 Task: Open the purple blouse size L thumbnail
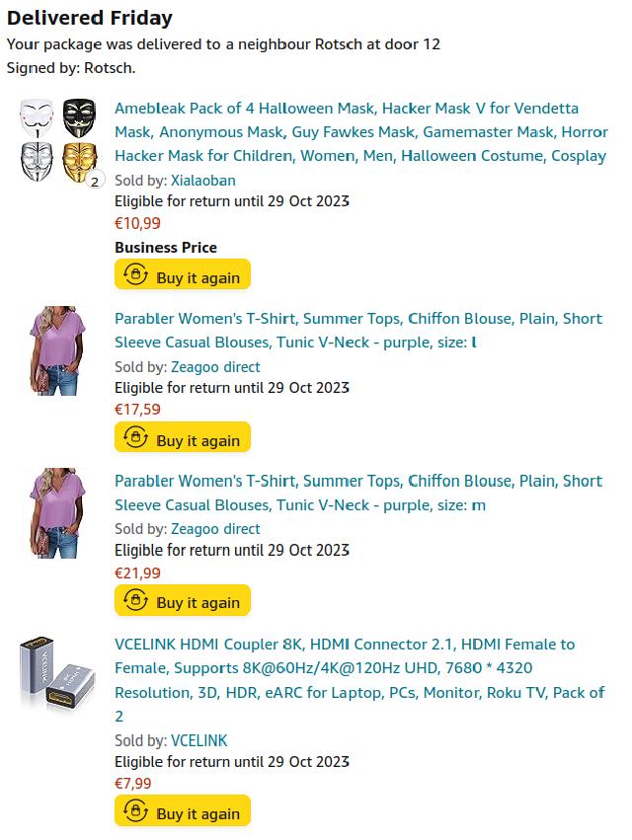click(58, 350)
